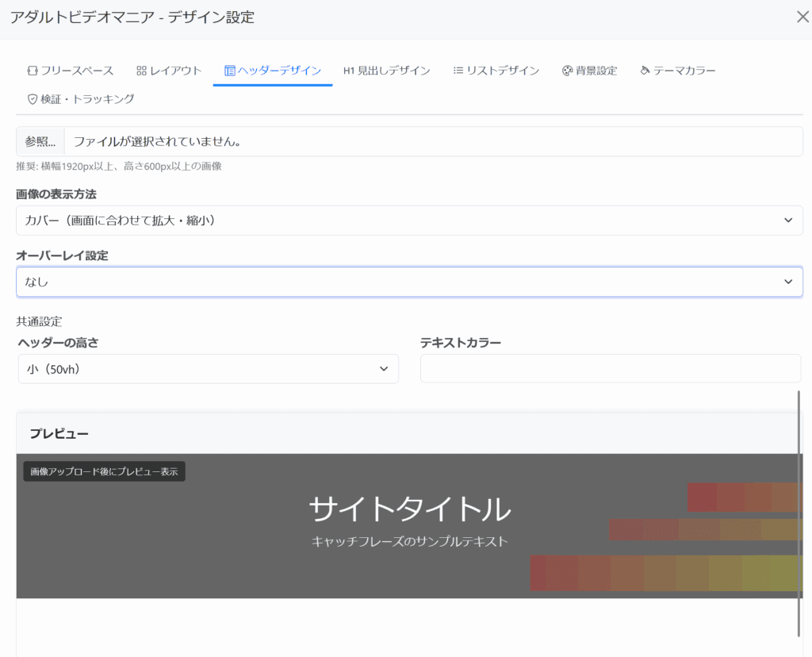Click the テキストカラー color field
The width and height of the screenshot is (812, 657).
(x=611, y=368)
